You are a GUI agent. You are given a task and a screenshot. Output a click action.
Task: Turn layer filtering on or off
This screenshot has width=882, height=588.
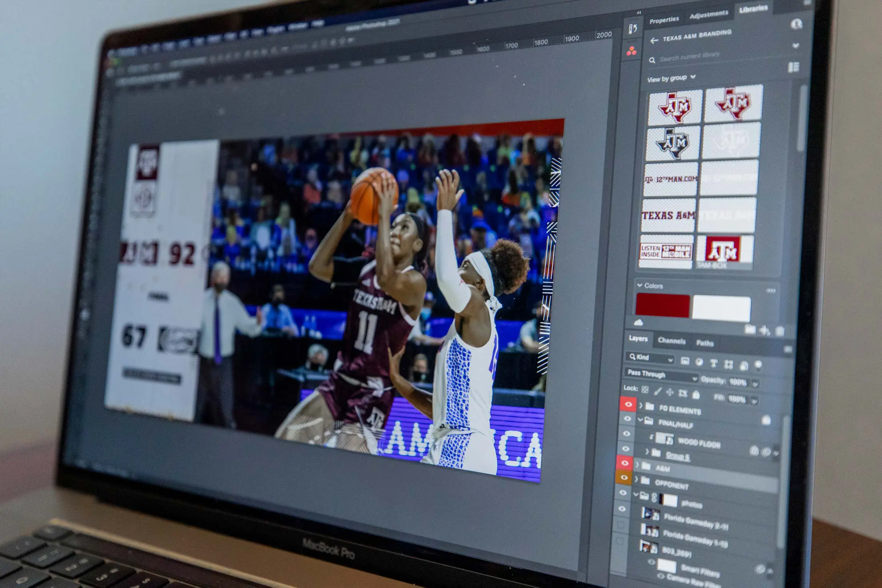(x=758, y=365)
